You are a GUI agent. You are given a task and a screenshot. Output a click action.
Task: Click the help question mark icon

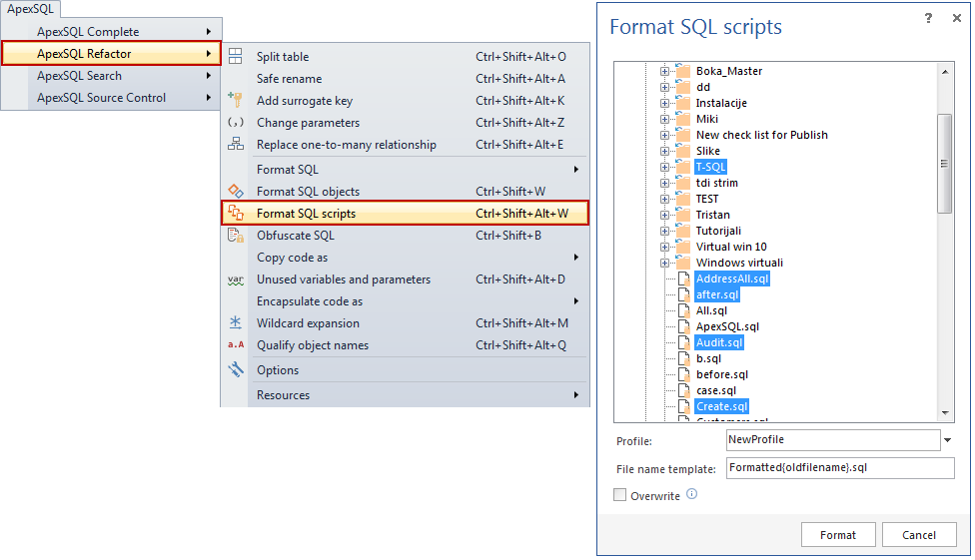click(928, 18)
